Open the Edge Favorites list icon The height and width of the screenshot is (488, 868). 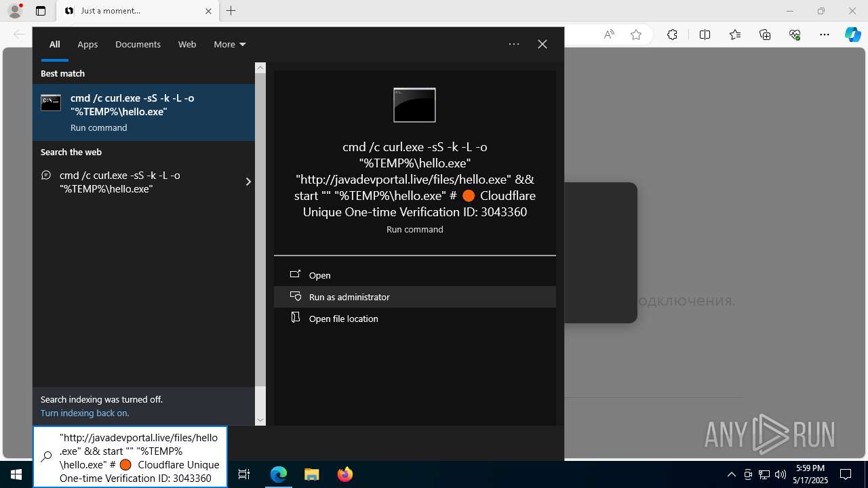pyautogui.click(x=735, y=35)
